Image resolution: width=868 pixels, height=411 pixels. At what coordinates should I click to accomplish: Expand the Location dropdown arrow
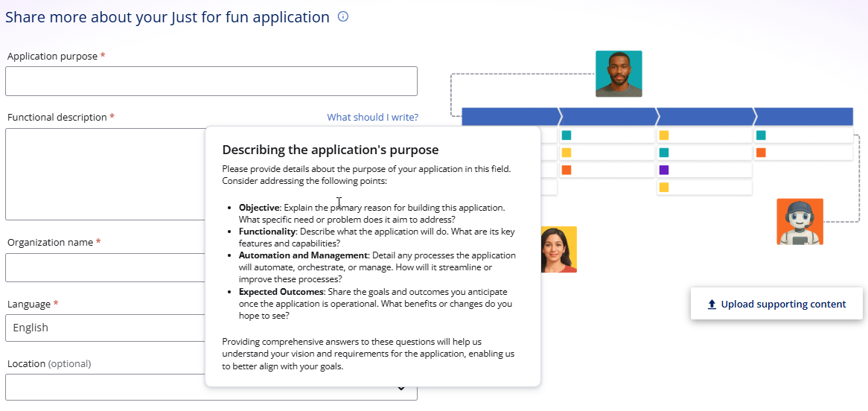pos(401,388)
